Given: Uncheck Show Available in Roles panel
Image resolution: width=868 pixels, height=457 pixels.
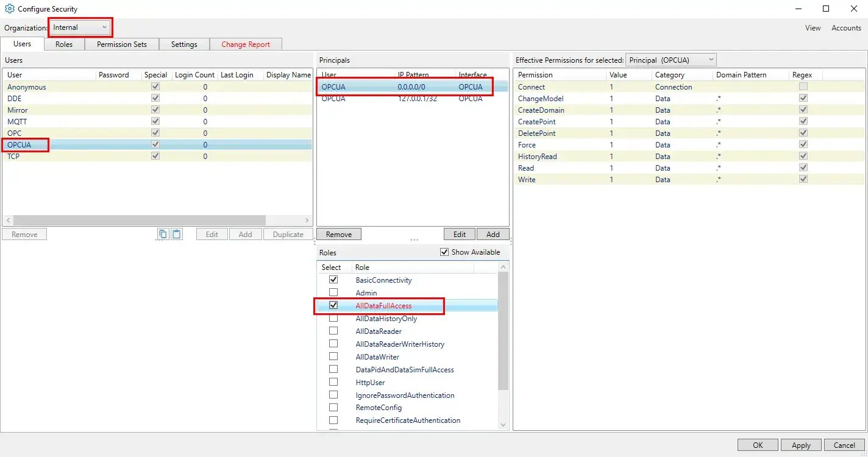Looking at the screenshot, I should point(444,252).
